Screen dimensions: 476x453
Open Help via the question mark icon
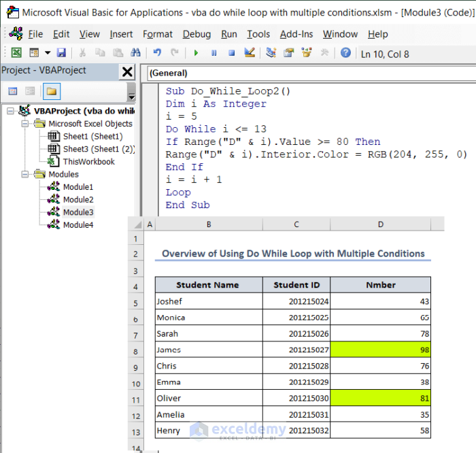[x=345, y=53]
